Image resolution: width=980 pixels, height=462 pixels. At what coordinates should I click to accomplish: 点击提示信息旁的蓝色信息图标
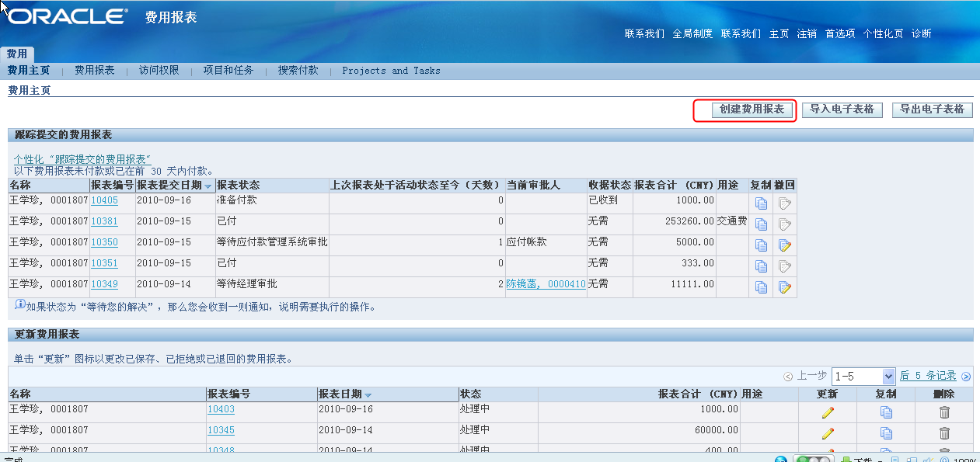click(x=17, y=307)
